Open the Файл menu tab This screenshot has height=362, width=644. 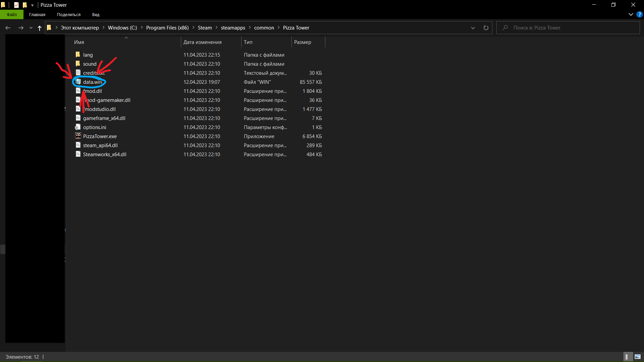pyautogui.click(x=12, y=14)
